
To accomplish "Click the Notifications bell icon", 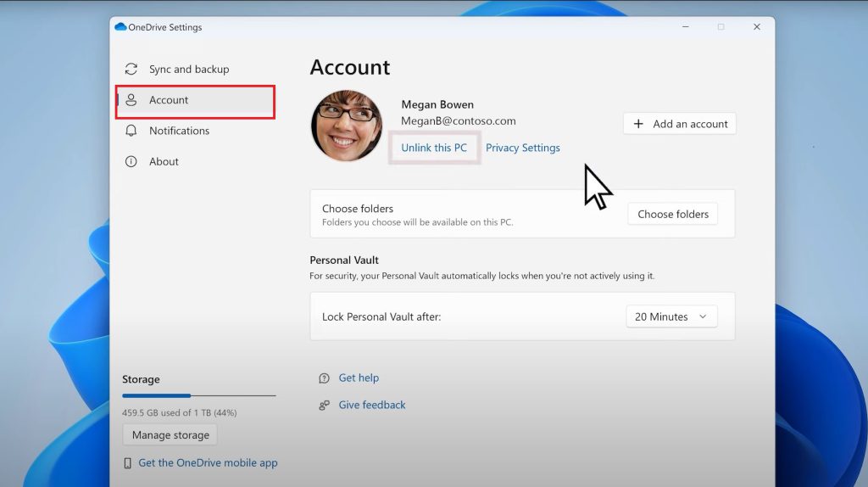I will pos(131,131).
